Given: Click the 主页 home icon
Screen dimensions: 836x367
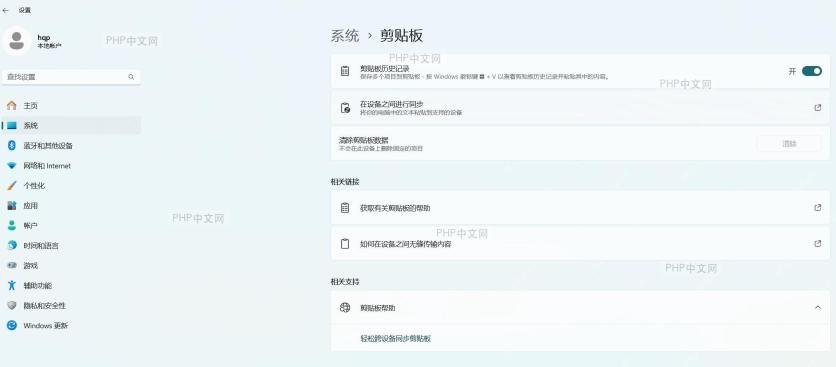Looking at the screenshot, I should [12, 106].
